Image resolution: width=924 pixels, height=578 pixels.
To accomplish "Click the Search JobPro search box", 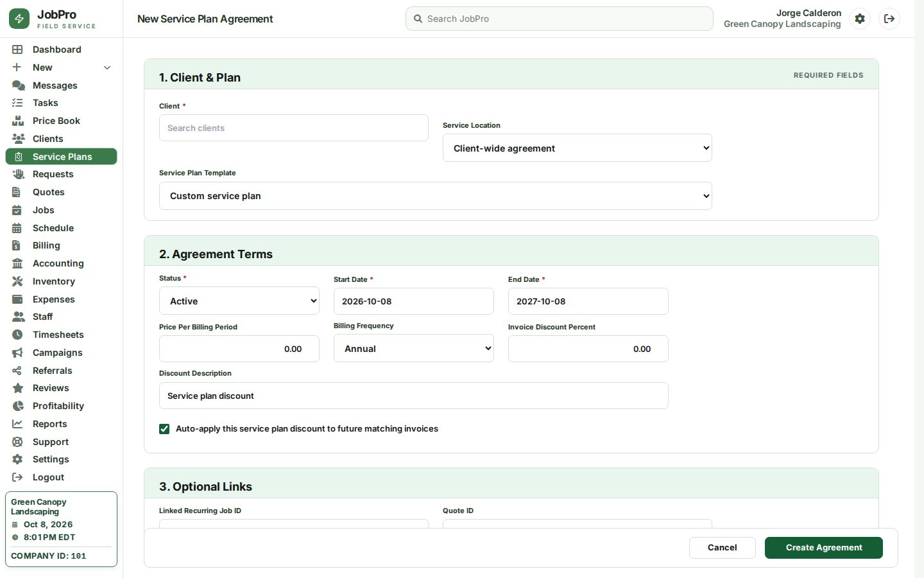I will pos(560,19).
